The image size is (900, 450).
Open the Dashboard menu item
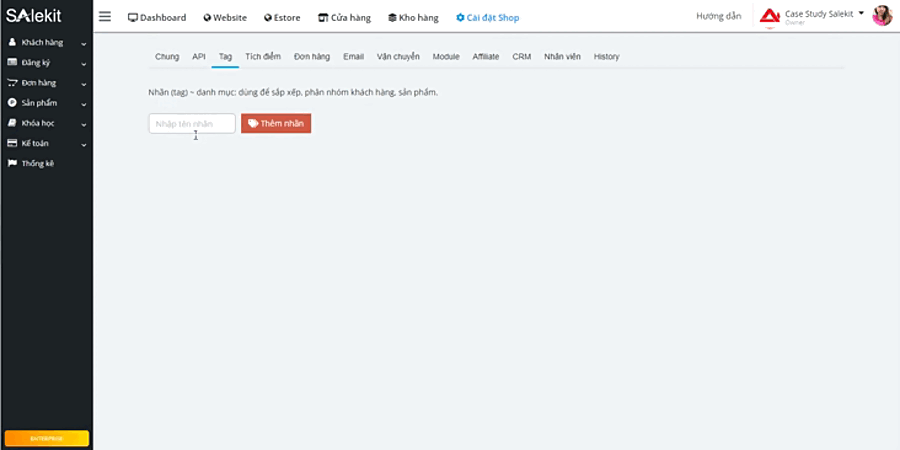157,18
